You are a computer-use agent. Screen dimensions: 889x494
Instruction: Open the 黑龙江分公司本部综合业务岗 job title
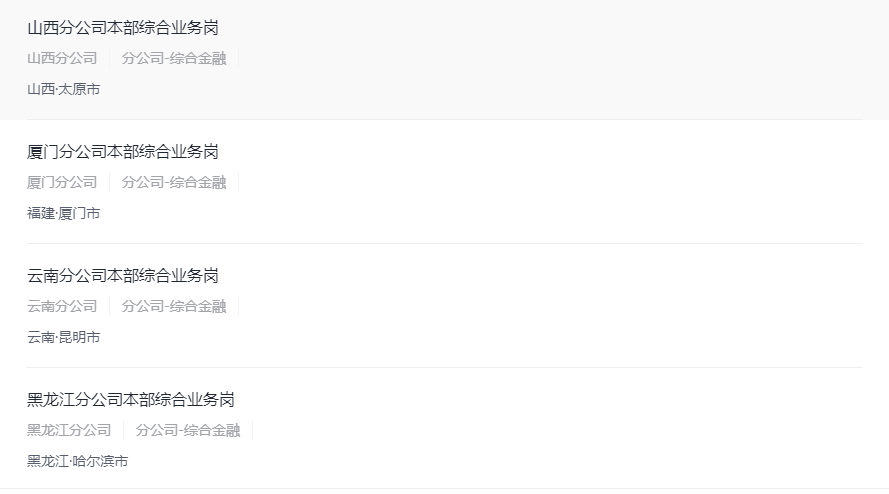click(131, 400)
